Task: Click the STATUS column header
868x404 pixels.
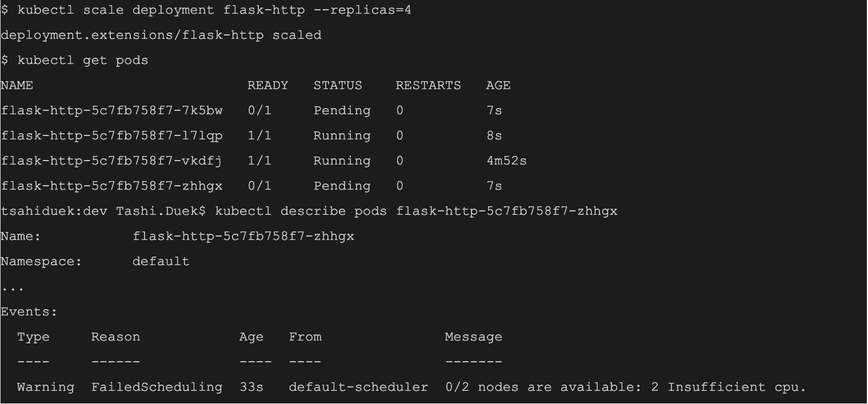Action: [338, 86]
